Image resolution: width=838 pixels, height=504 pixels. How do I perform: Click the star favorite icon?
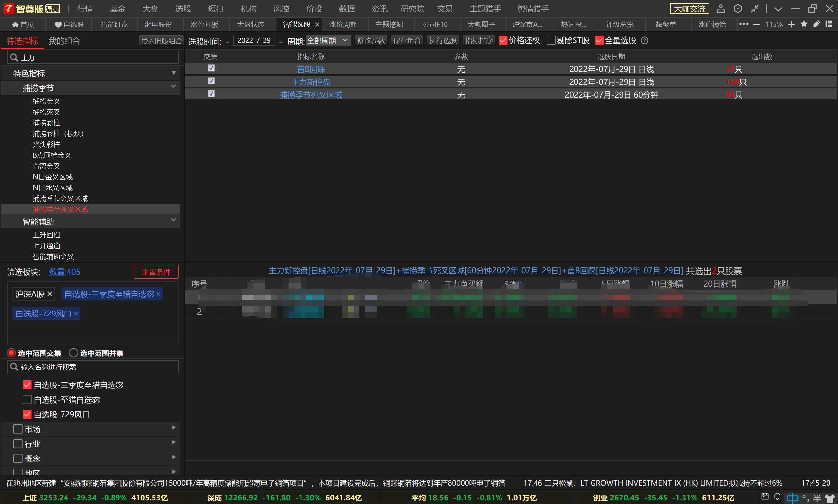pyautogui.click(x=804, y=24)
